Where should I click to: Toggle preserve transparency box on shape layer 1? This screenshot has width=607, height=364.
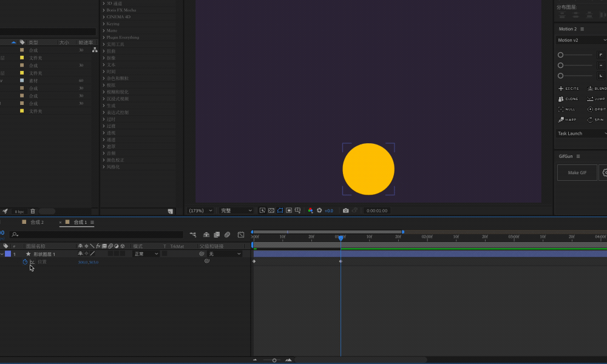pyautogui.click(x=164, y=254)
